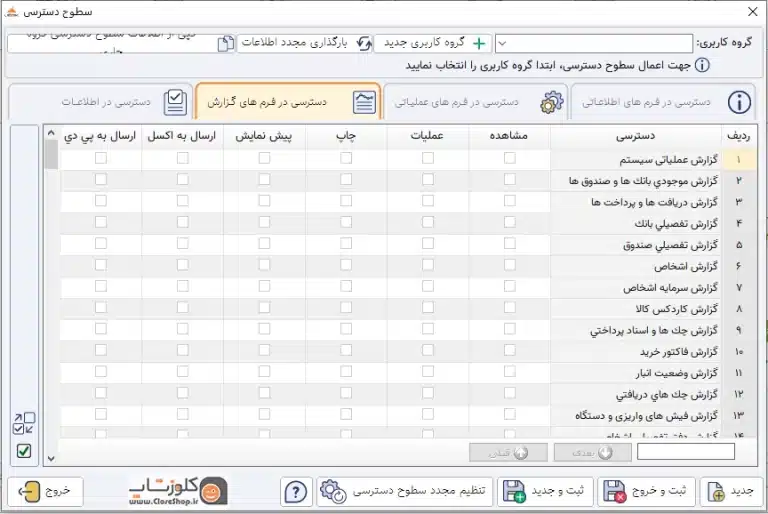Viewport: 768px width, 514px height.
Task: Click the save disk icon of ثبت و خروج
Action: coord(614,491)
